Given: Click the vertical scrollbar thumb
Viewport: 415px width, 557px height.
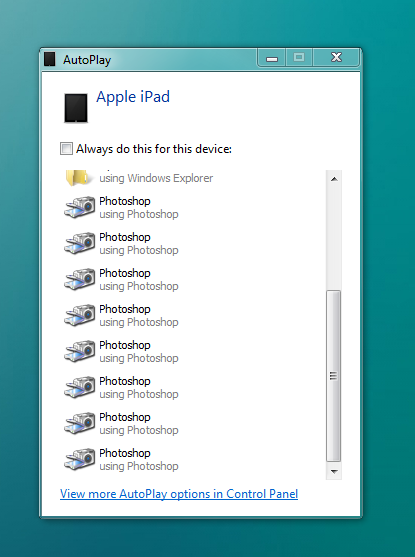Looking at the screenshot, I should 334,376.
